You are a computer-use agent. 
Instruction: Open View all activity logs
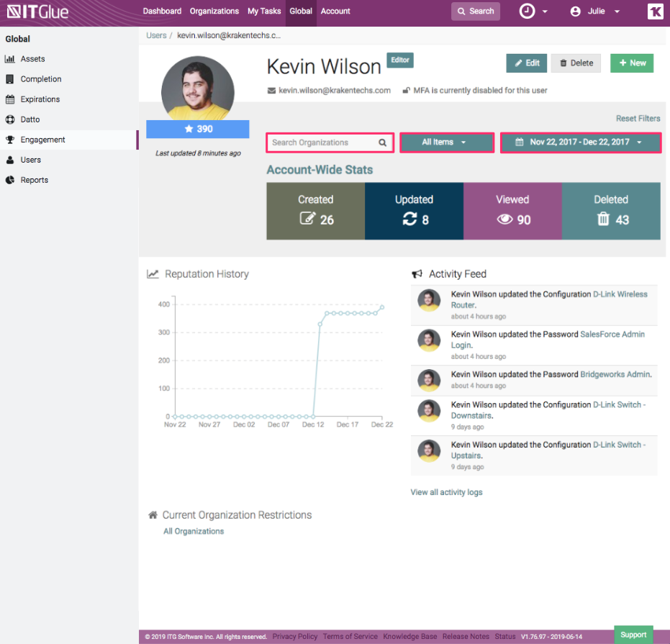tap(446, 492)
